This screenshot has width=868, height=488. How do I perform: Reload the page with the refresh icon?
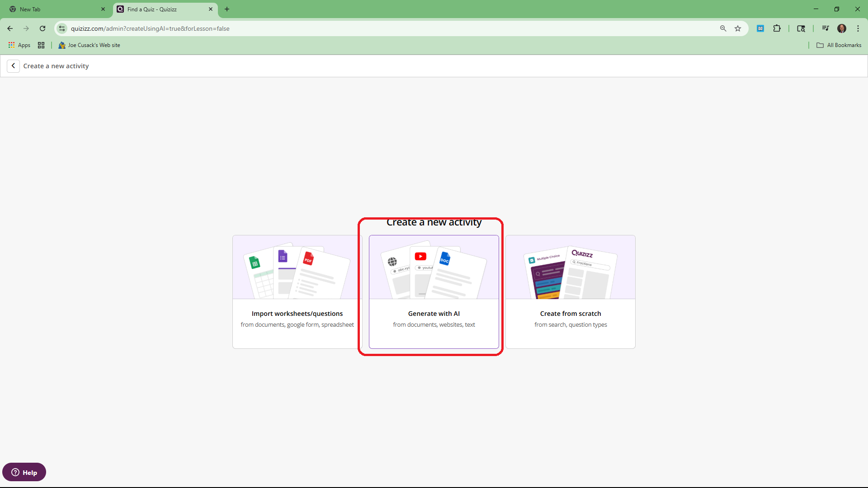(x=42, y=28)
